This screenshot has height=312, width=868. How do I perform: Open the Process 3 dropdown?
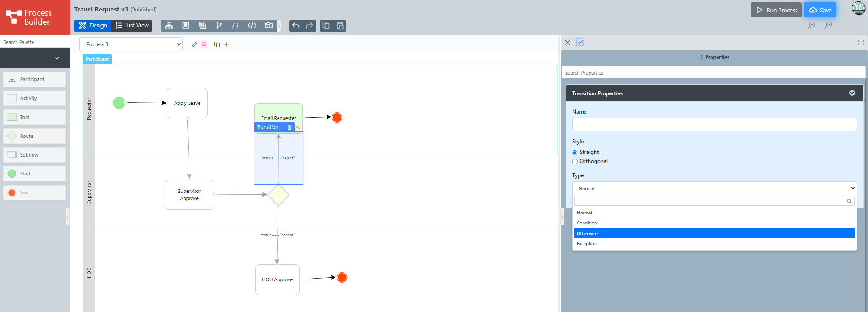coord(131,44)
